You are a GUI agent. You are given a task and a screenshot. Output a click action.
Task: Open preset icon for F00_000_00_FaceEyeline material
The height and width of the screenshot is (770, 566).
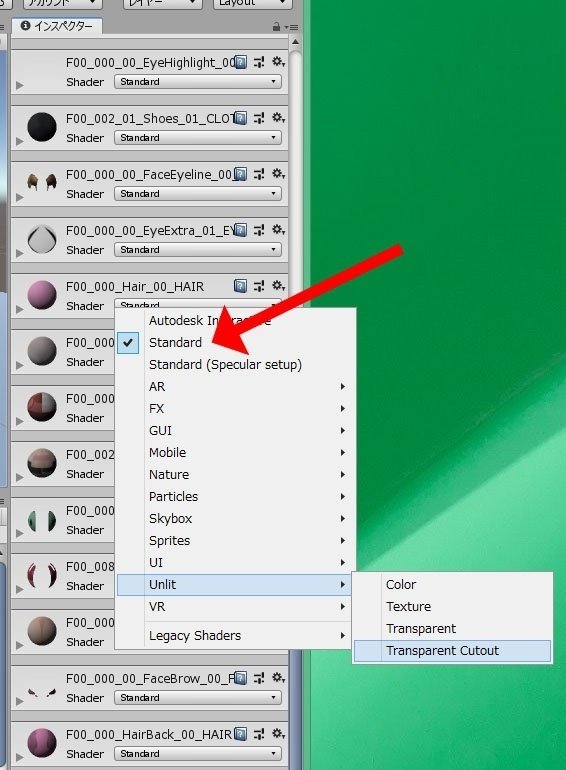pos(259,174)
